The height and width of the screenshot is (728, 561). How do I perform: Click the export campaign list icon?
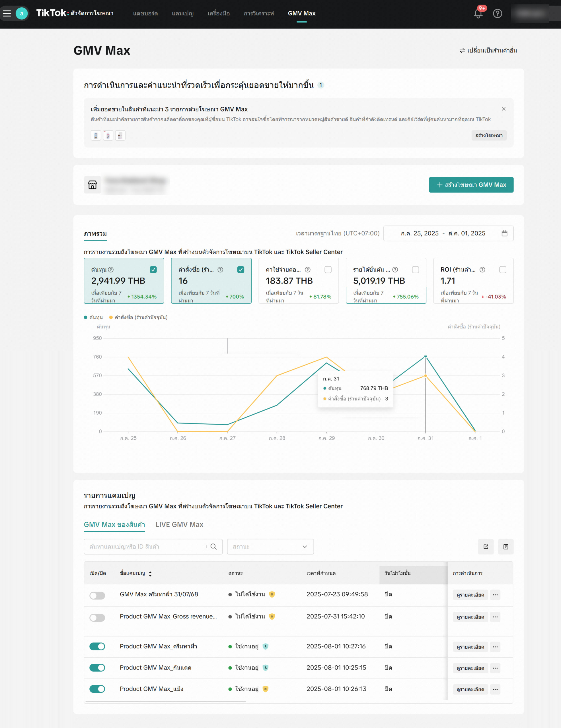click(x=486, y=547)
